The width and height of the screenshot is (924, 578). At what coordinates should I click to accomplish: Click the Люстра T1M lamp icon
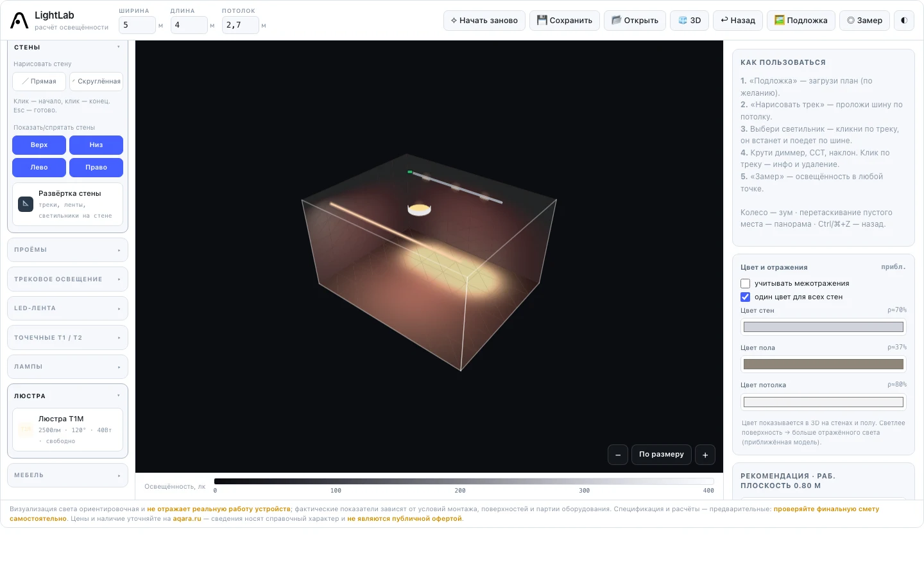point(26,430)
